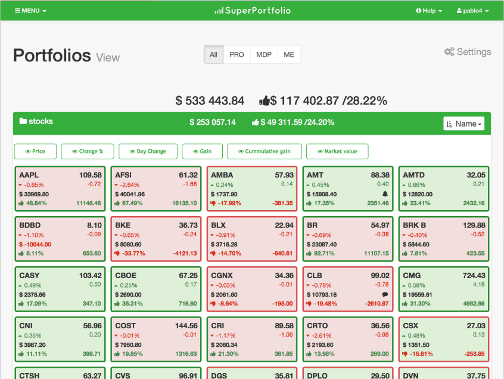Click thumbs-down icon on AMBA card
Image resolution: width=504 pixels, height=379 pixels.
213,203
